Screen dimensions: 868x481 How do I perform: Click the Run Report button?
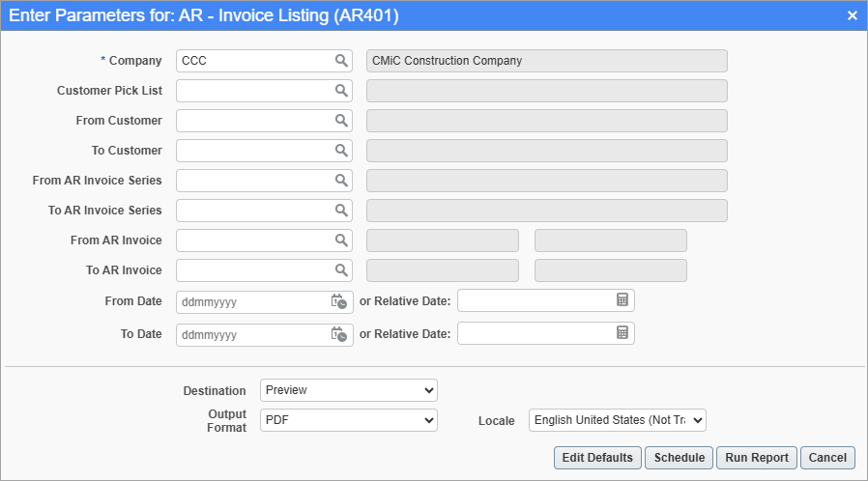[x=758, y=458]
